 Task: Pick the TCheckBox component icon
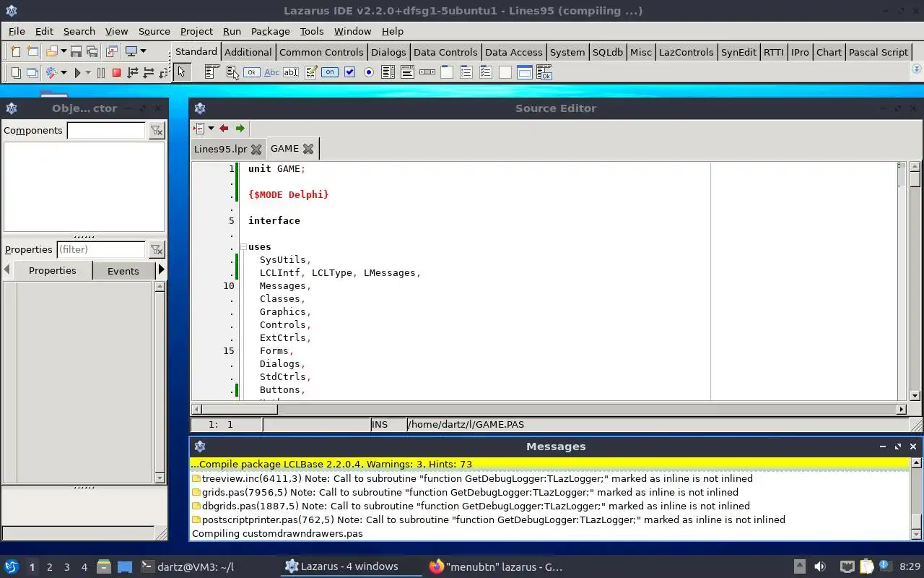[350, 72]
